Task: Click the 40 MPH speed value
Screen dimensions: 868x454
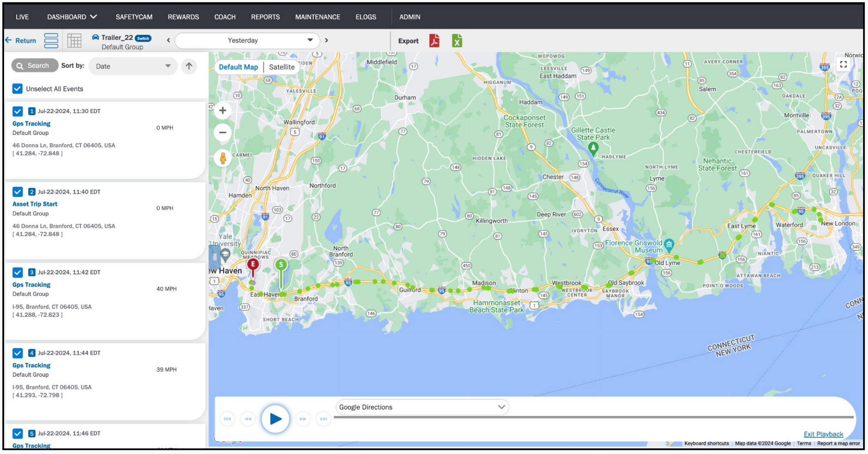Action: 167,289
